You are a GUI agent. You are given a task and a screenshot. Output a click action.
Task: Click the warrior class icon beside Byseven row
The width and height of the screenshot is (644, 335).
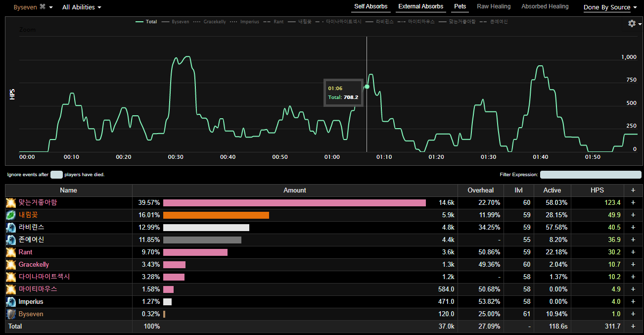click(x=11, y=314)
